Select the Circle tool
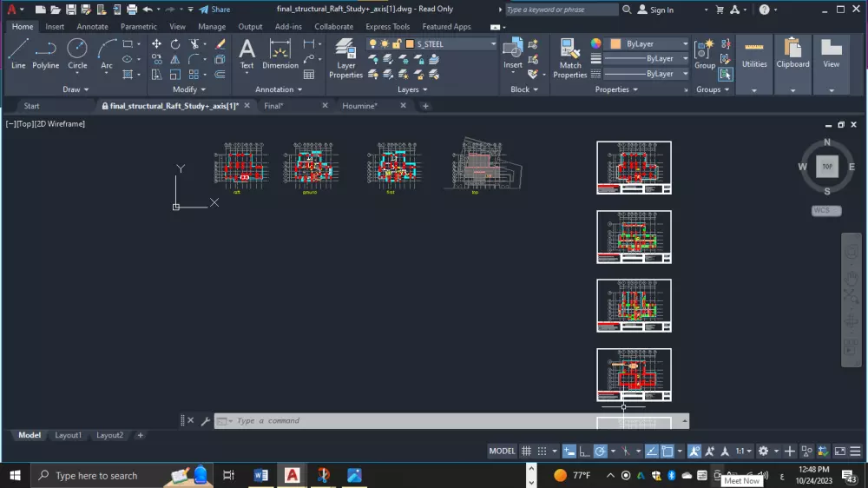868x488 pixels. tap(77, 54)
